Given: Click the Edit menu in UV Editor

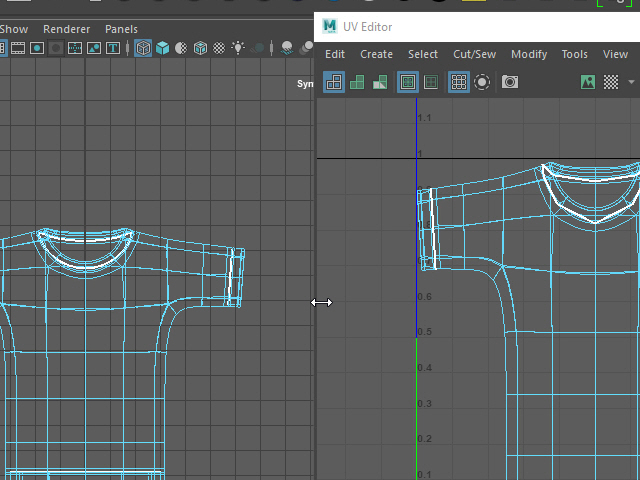Looking at the screenshot, I should pos(335,54).
